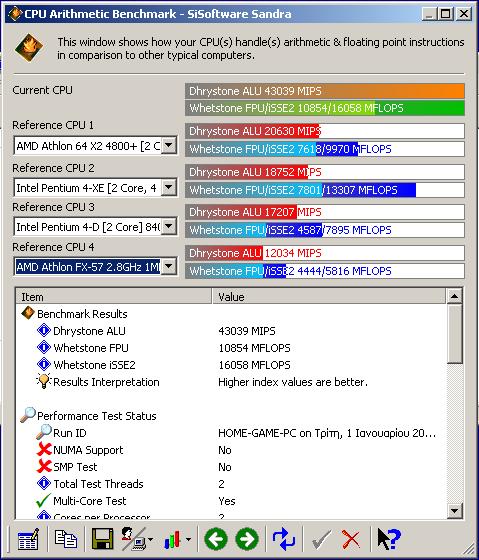Click the context help cursor question mark icon
Viewport: 479px width, 560px height.
pos(389,539)
